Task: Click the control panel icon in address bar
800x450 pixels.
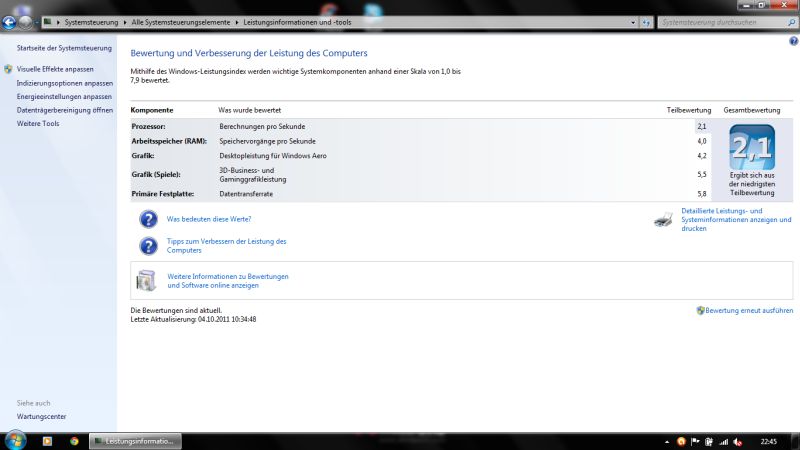Action: 47,22
